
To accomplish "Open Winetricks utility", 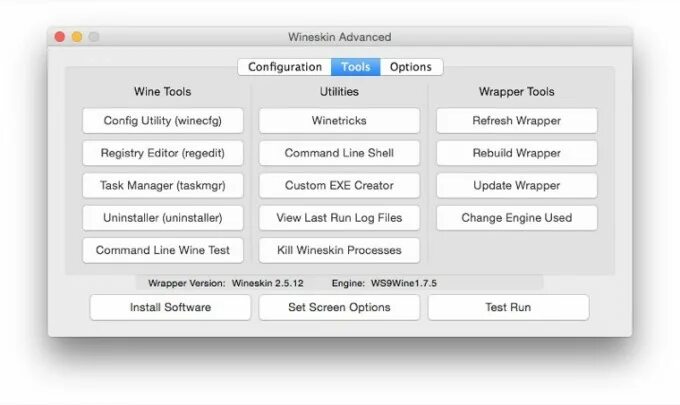I will [339, 121].
